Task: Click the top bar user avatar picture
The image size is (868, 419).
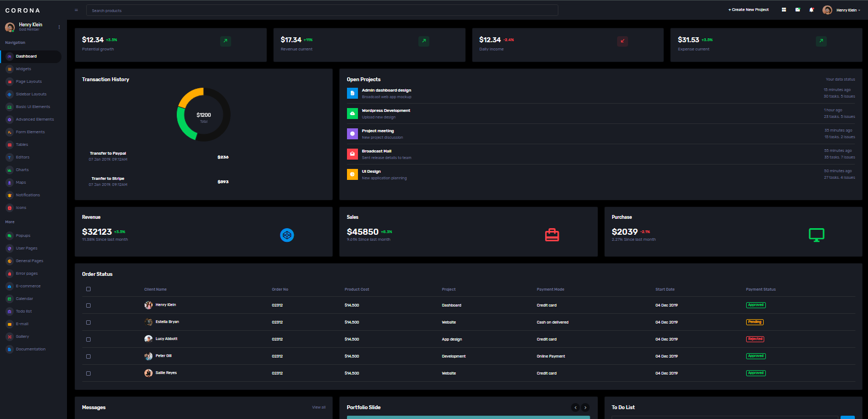Action: [x=827, y=10]
